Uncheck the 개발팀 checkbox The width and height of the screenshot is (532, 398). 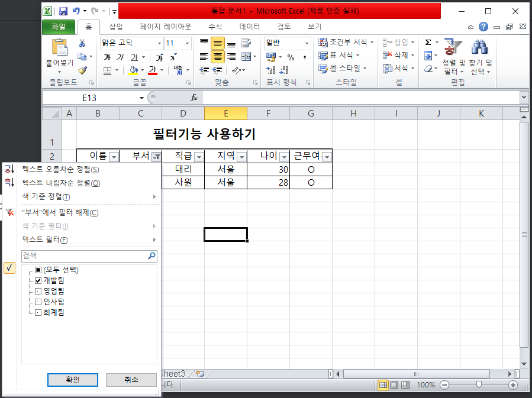click(38, 280)
